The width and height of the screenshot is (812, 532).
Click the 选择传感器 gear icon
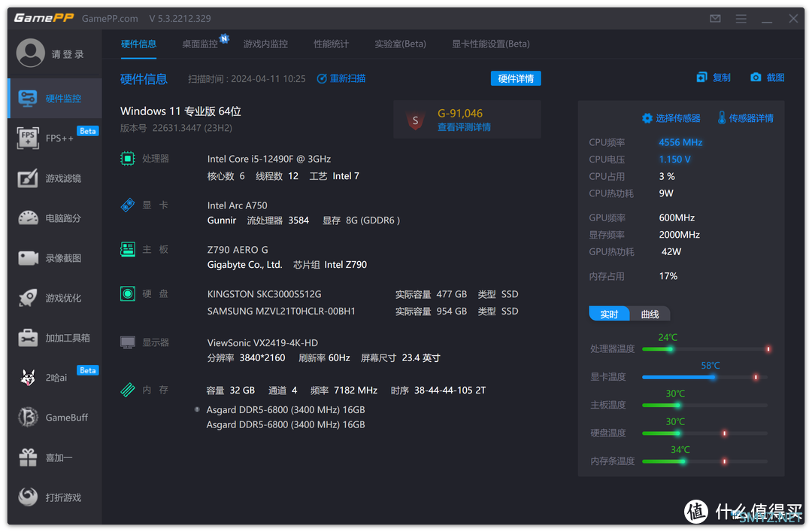pos(647,118)
